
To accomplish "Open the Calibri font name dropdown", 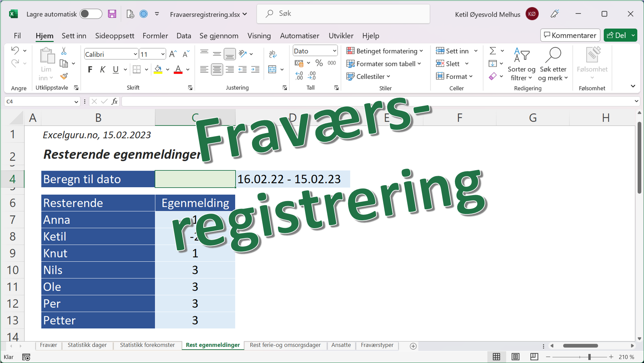I will pyautogui.click(x=135, y=54).
